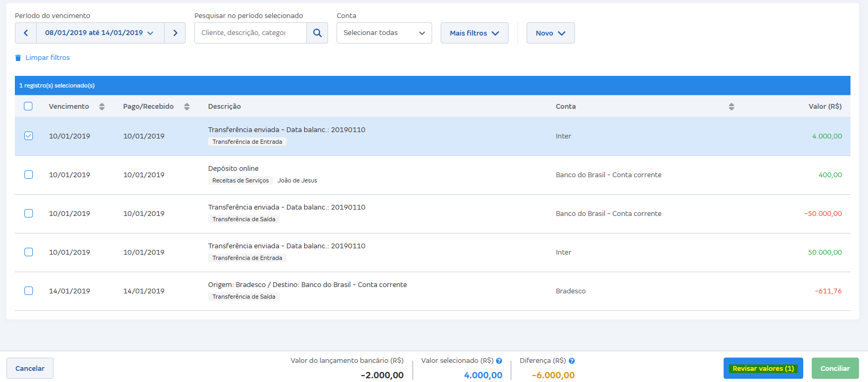The width and height of the screenshot is (868, 382).
Task: Click the Cancelar button
Action: [30, 368]
